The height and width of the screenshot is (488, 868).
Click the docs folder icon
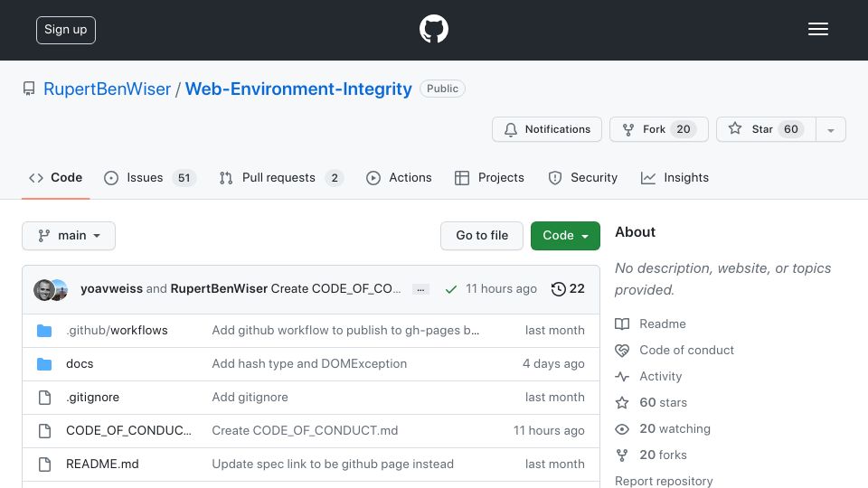click(44, 364)
